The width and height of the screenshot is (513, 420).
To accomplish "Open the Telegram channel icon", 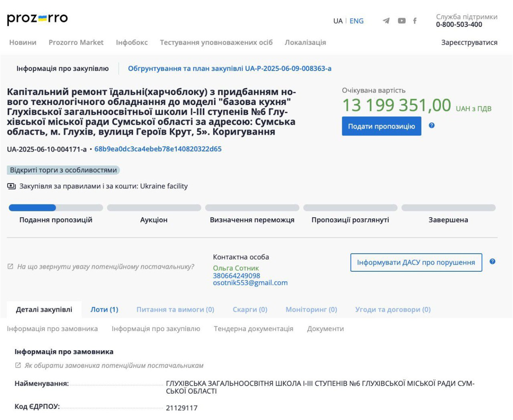I will (x=386, y=21).
